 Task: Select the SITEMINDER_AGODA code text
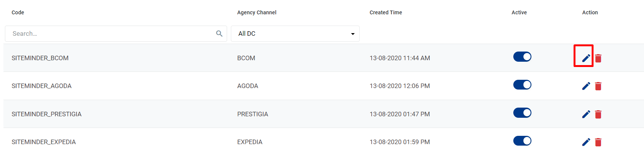click(x=41, y=86)
